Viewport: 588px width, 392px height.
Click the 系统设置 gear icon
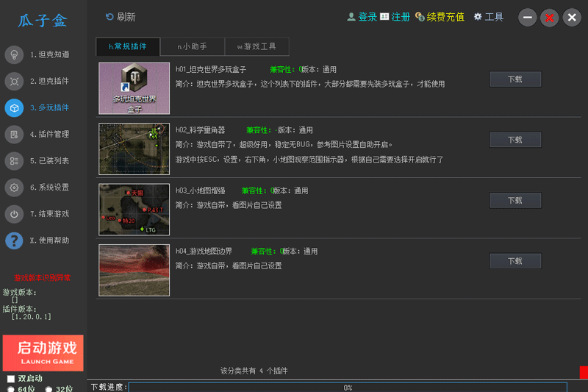coord(14,188)
